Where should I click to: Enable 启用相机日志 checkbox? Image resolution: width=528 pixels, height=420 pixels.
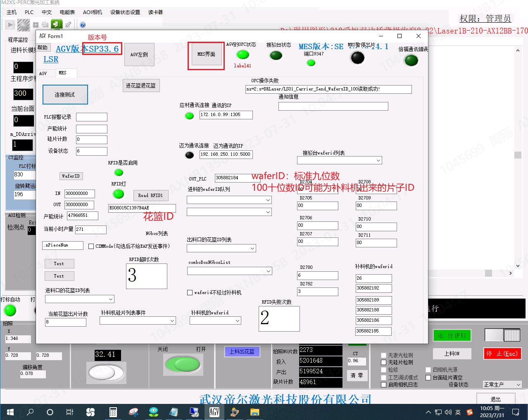(383, 384)
